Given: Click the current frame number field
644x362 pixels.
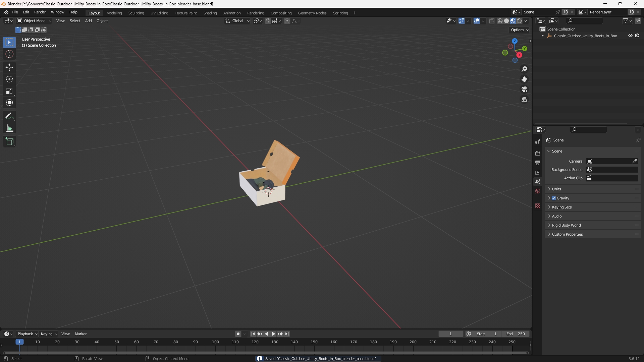Looking at the screenshot, I should pos(450,334).
